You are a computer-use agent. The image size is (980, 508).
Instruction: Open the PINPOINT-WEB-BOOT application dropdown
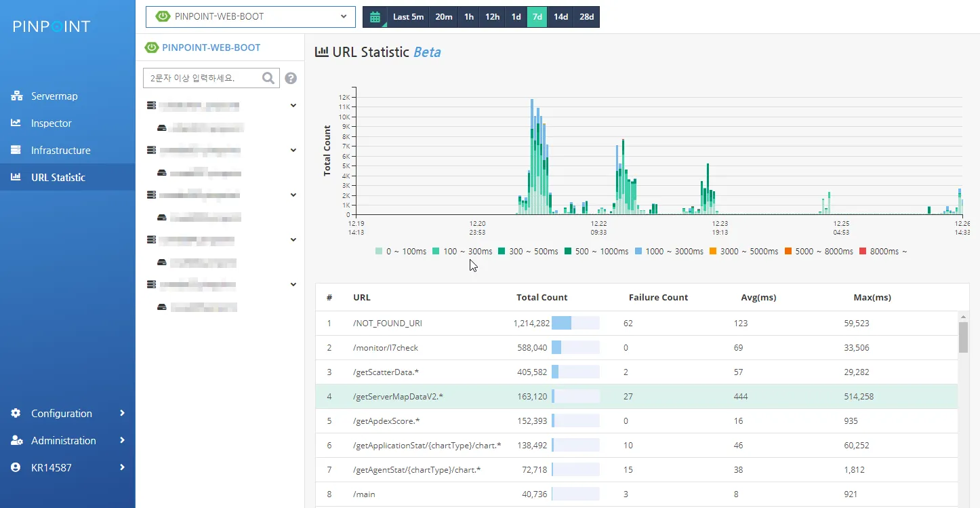pos(251,17)
